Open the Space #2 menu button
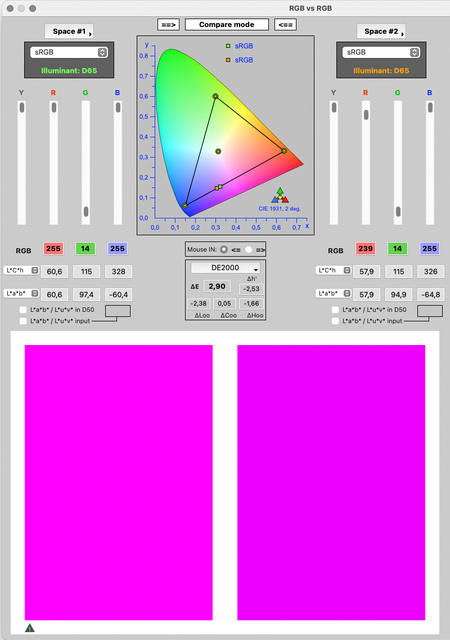The width and height of the screenshot is (450, 640). pos(381,31)
